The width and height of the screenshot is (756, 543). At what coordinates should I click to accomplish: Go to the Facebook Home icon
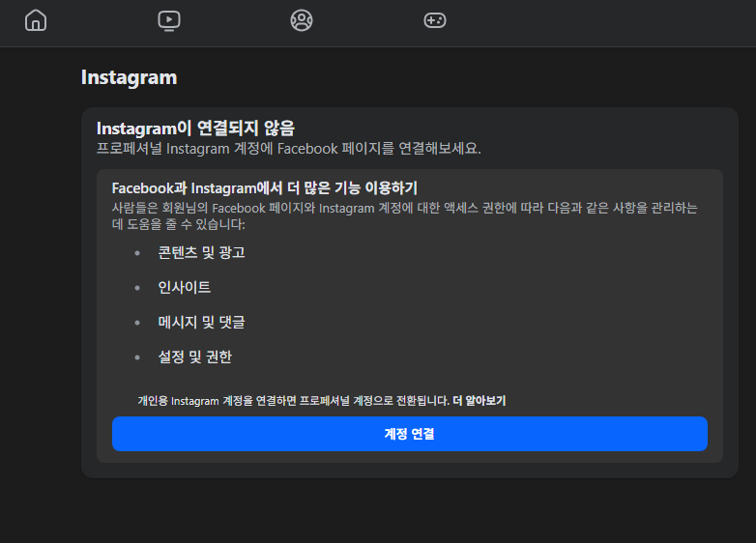pyautogui.click(x=36, y=20)
